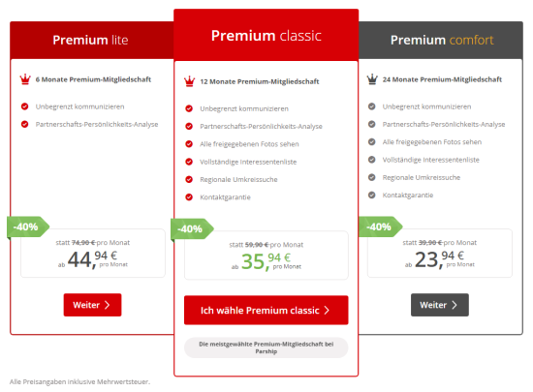Click the -40% green badge on Premium lite
Viewport: 533px width, 392px height.
click(x=28, y=227)
